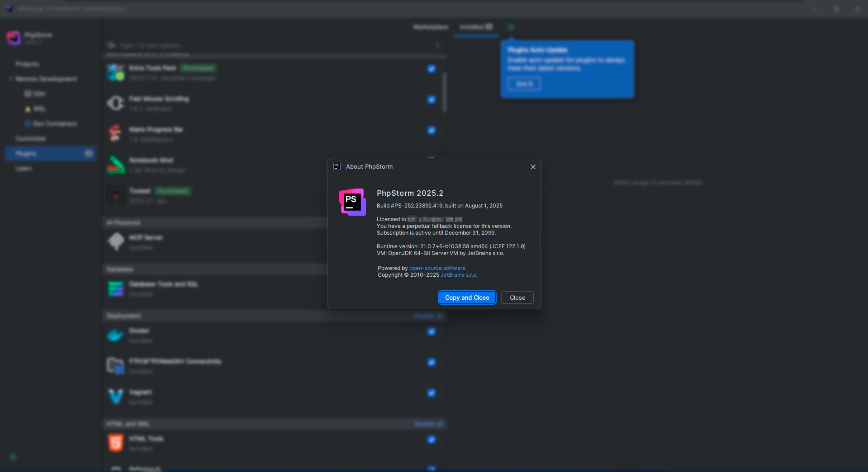The image size is (868, 472).
Task: Uncheck the Mario Progress Bar plugin
Action: coord(432,130)
